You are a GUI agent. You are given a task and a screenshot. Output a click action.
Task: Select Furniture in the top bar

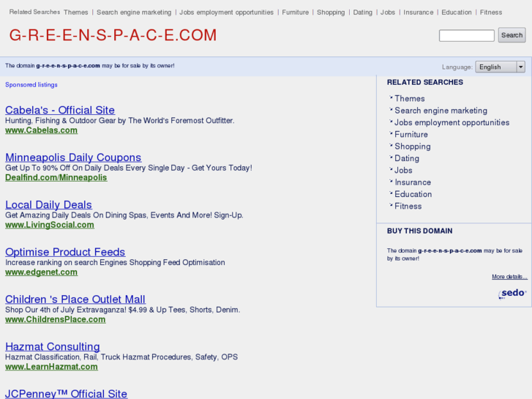tap(295, 12)
